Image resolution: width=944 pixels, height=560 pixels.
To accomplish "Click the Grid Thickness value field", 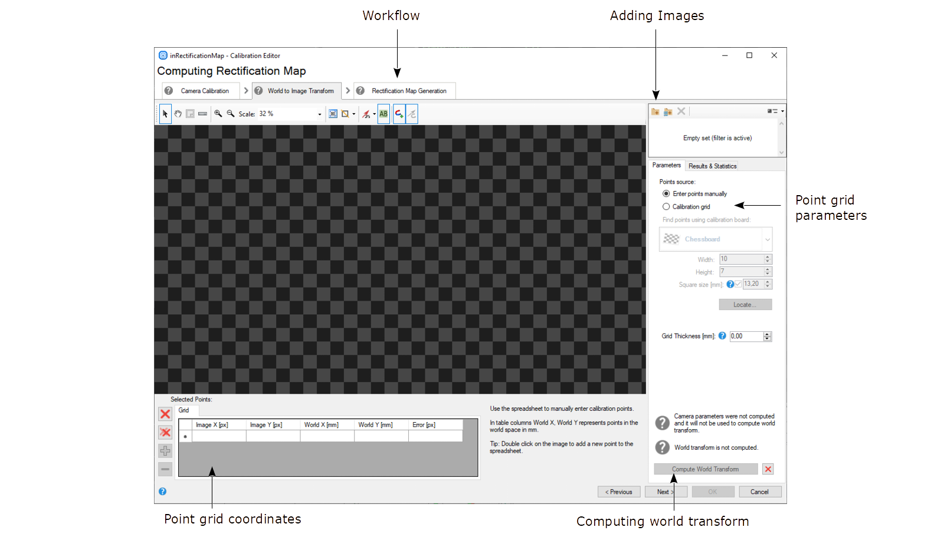I will [746, 337].
